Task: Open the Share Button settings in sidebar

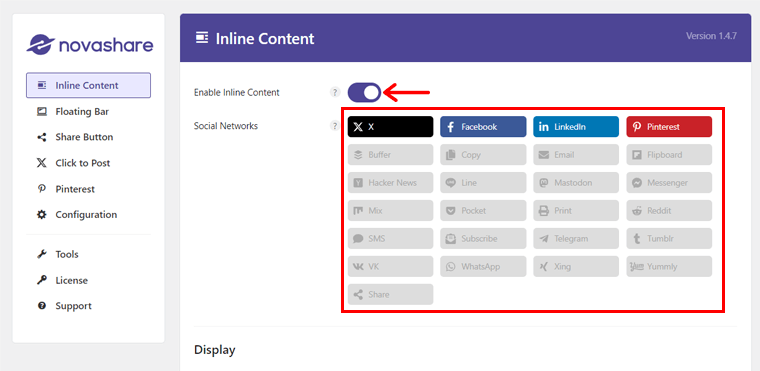Action: tap(88, 137)
